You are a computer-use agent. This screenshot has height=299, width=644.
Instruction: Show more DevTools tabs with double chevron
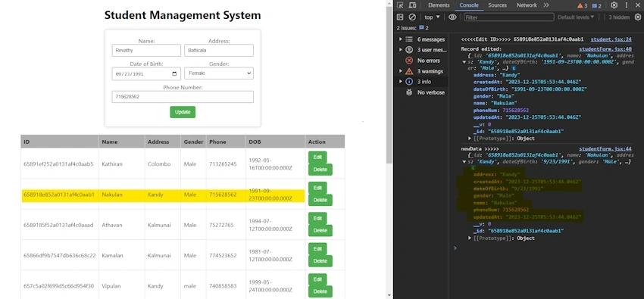pyautogui.click(x=546, y=5)
